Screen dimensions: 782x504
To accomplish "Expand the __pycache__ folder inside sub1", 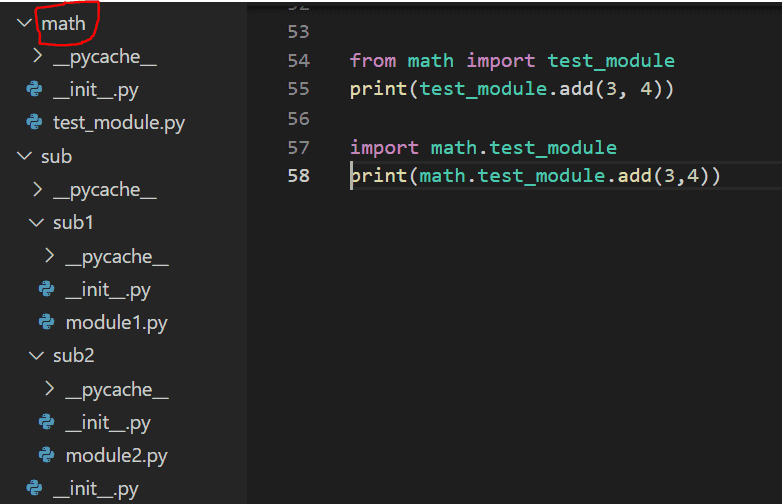I will tap(49, 257).
